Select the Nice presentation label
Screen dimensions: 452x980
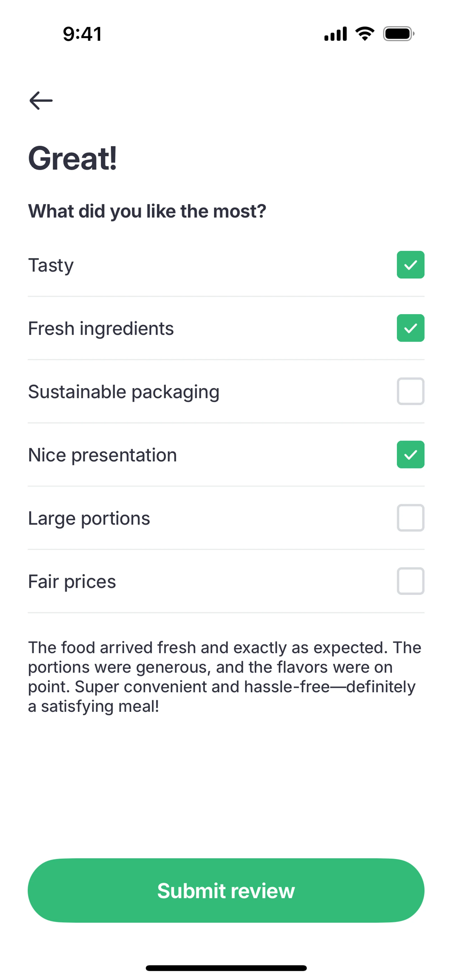point(102,455)
